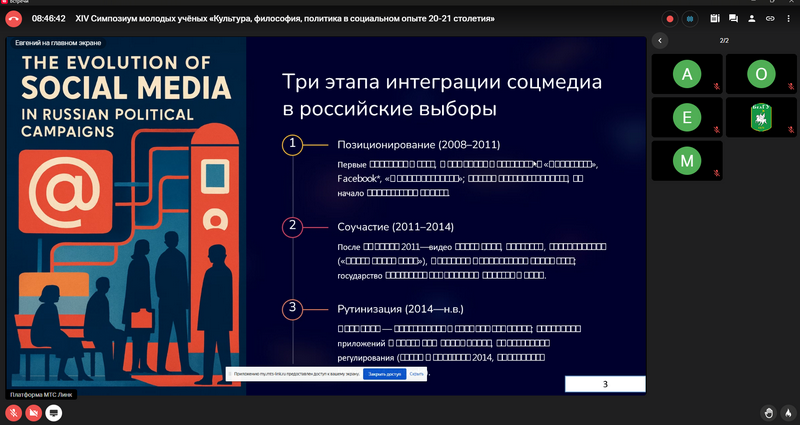The width and height of the screenshot is (800, 425).
Task: Open the three-dot more options menu
Action: pyautogui.click(x=787, y=18)
